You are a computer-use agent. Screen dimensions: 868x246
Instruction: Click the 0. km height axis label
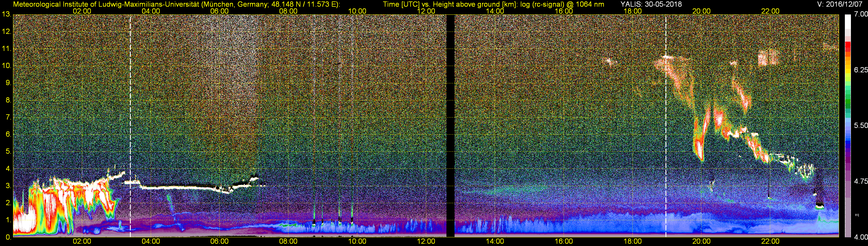[8, 237]
